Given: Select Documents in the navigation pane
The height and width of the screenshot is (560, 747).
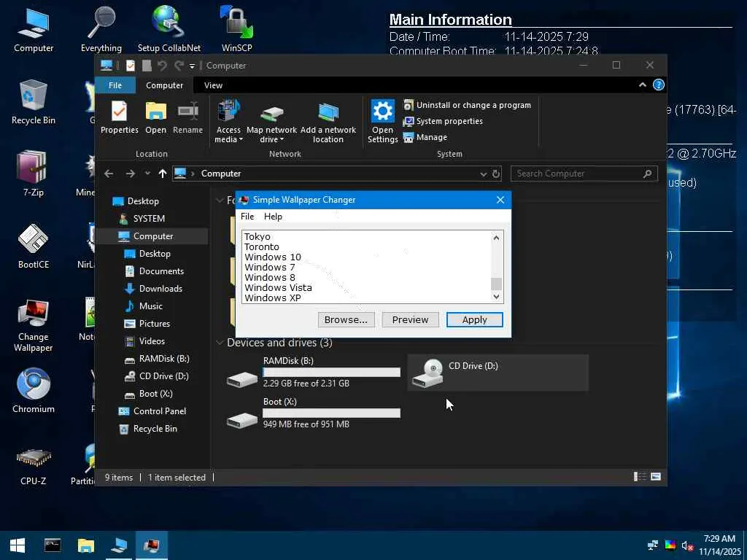Looking at the screenshot, I should [x=155, y=271].
